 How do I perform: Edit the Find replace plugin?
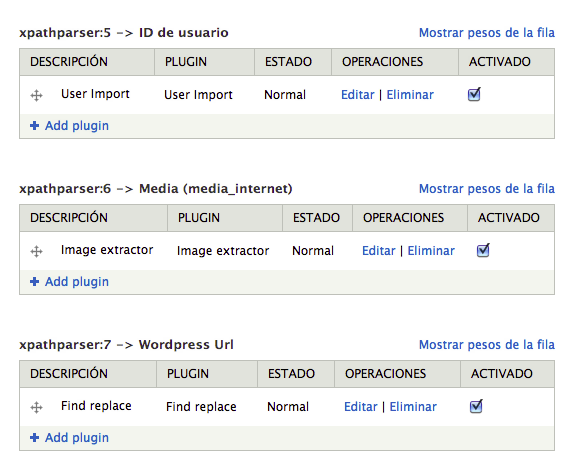coord(360,407)
